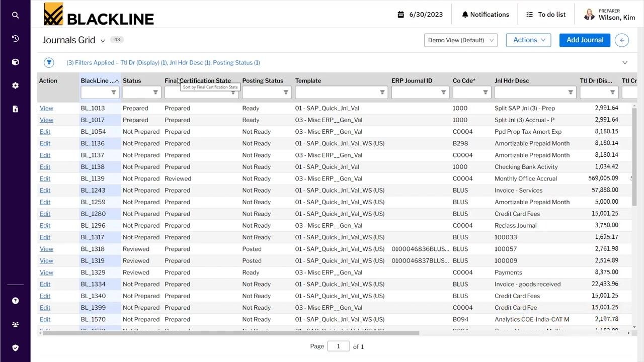The image size is (644, 362).
Task: Open the history clock icon in sidebar
Action: point(15,39)
